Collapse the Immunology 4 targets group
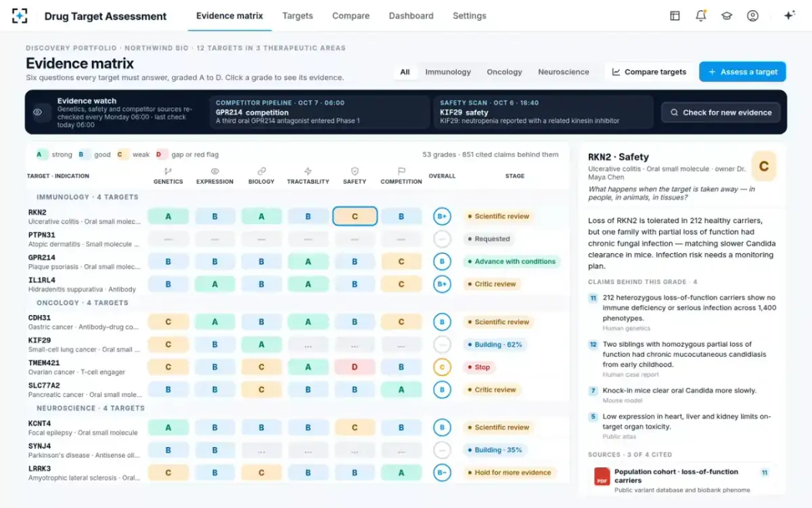 tap(87, 197)
